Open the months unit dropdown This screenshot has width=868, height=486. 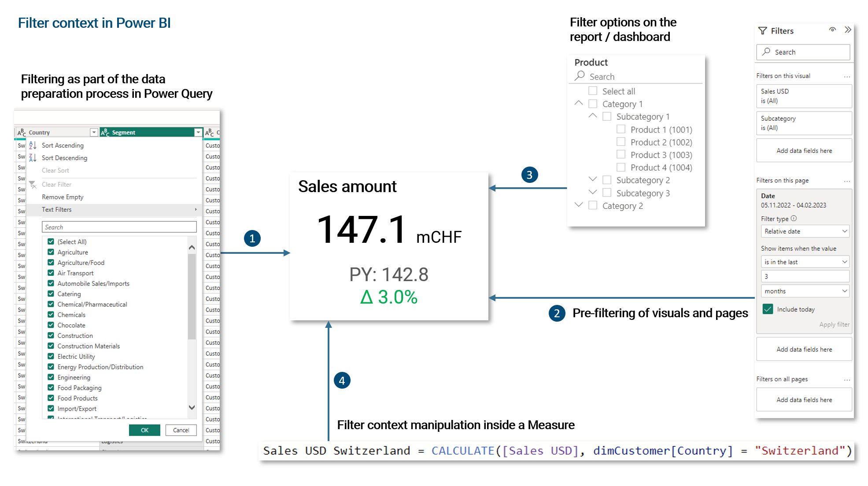(x=805, y=291)
